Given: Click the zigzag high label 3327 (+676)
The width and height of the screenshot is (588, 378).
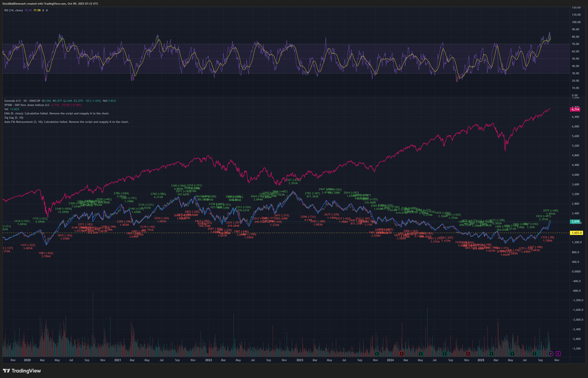Looking at the screenshot, I should [x=293, y=180].
